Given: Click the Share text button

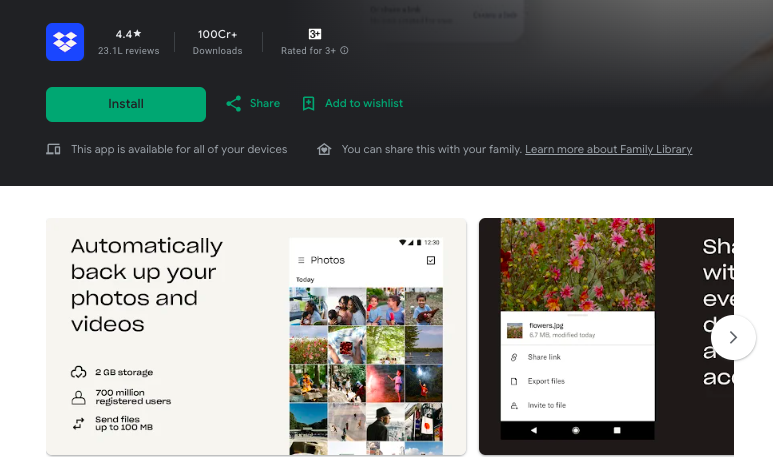Looking at the screenshot, I should [265, 103].
